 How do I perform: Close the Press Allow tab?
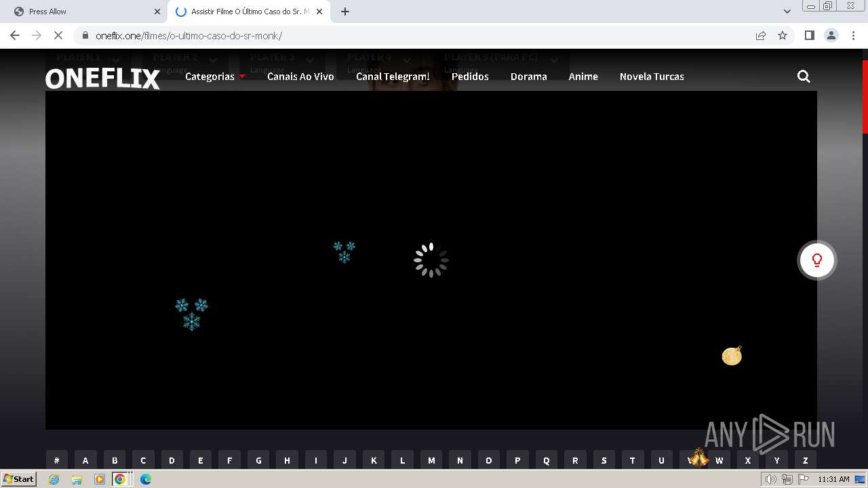tap(157, 12)
